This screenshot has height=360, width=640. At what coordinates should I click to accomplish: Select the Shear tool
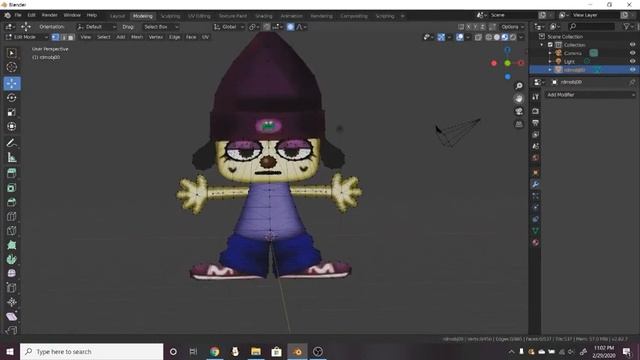tap(11, 316)
